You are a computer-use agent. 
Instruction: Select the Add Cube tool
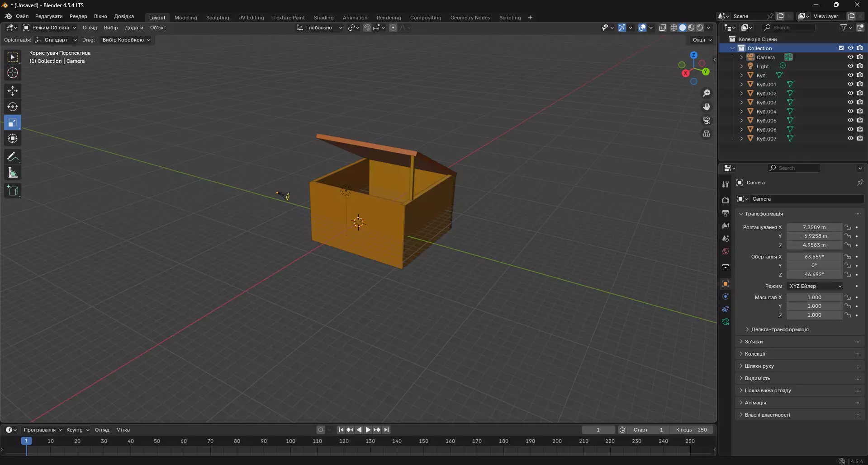[x=13, y=191]
